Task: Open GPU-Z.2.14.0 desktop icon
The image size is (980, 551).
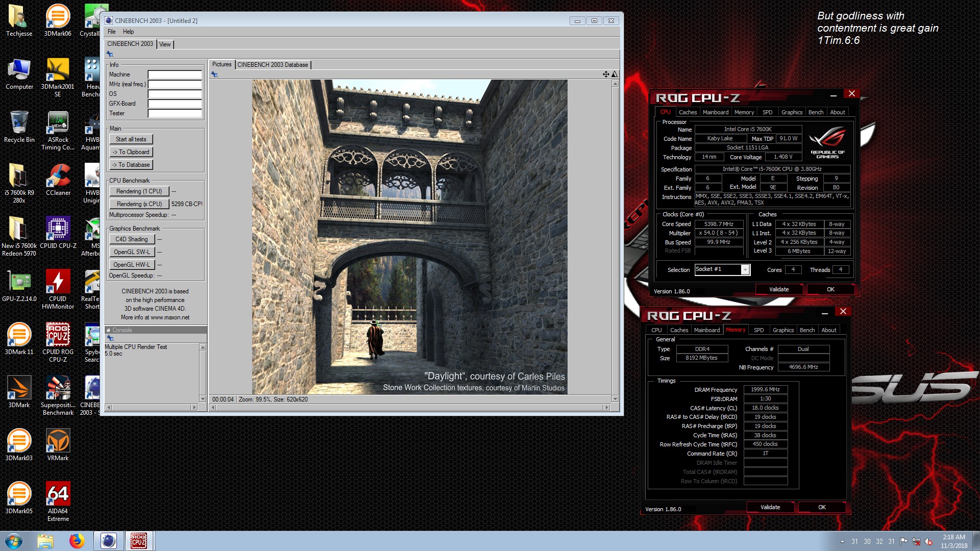Action: 19,286
